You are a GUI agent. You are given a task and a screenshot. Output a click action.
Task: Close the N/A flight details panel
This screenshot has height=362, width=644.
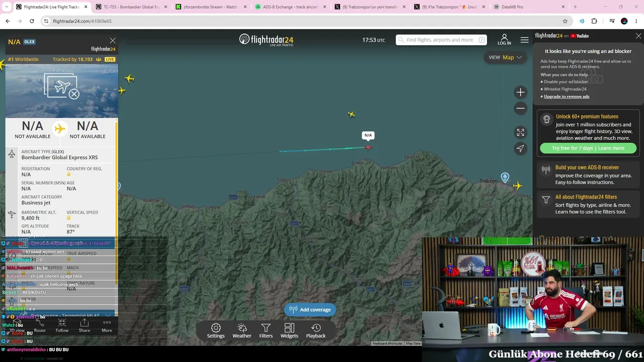(113, 41)
